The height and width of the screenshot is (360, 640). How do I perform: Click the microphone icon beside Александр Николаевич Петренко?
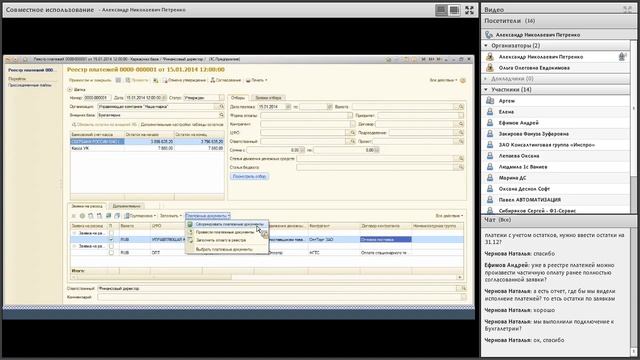tap(622, 57)
